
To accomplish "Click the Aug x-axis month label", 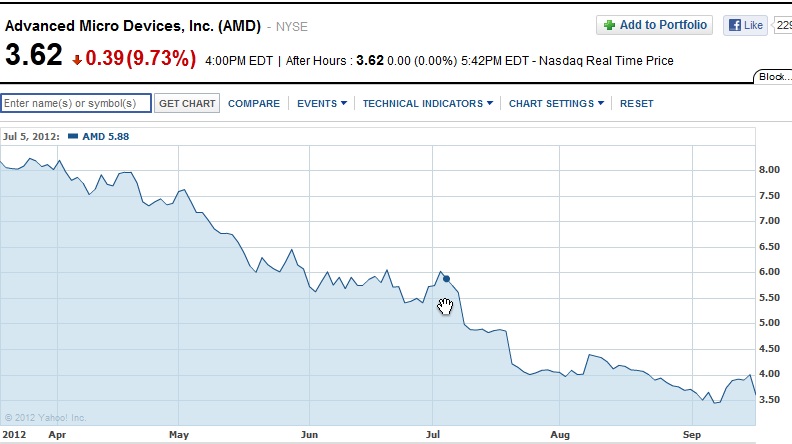I will 560,434.
